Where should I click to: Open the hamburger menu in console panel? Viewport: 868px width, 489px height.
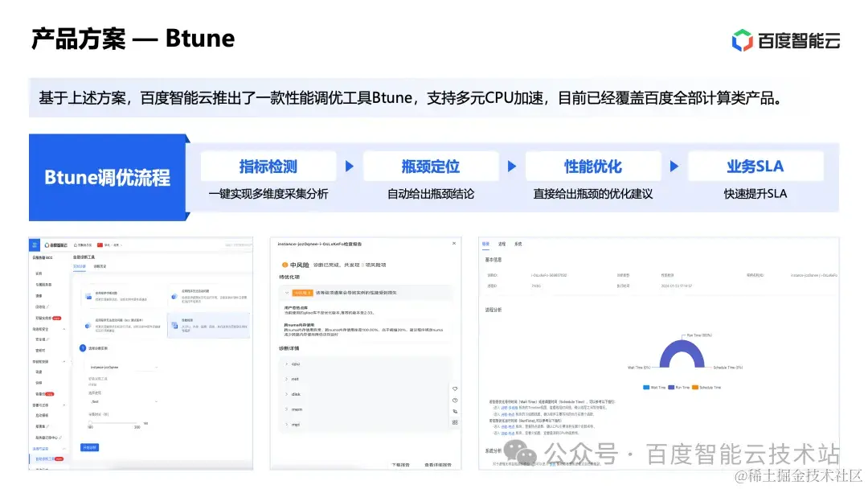(x=35, y=244)
